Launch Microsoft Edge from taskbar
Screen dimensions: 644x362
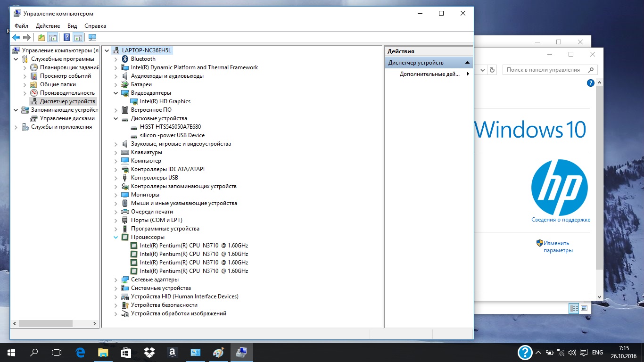80,352
